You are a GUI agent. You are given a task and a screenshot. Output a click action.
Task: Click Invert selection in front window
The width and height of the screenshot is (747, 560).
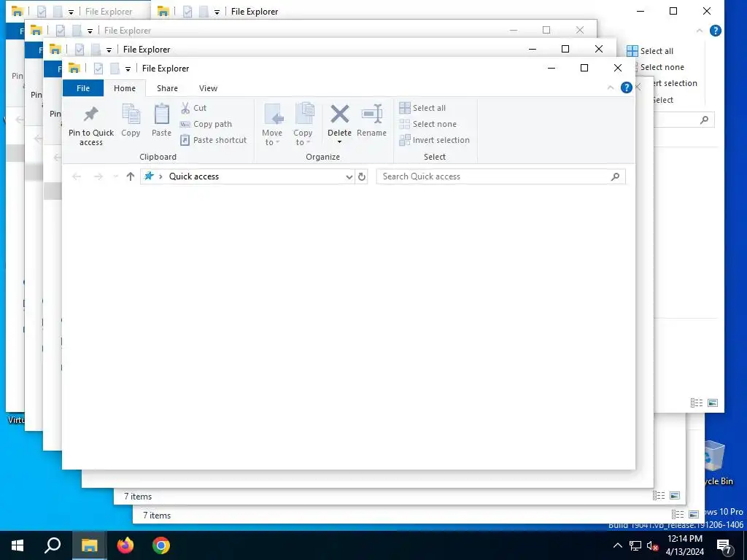pyautogui.click(x=435, y=140)
